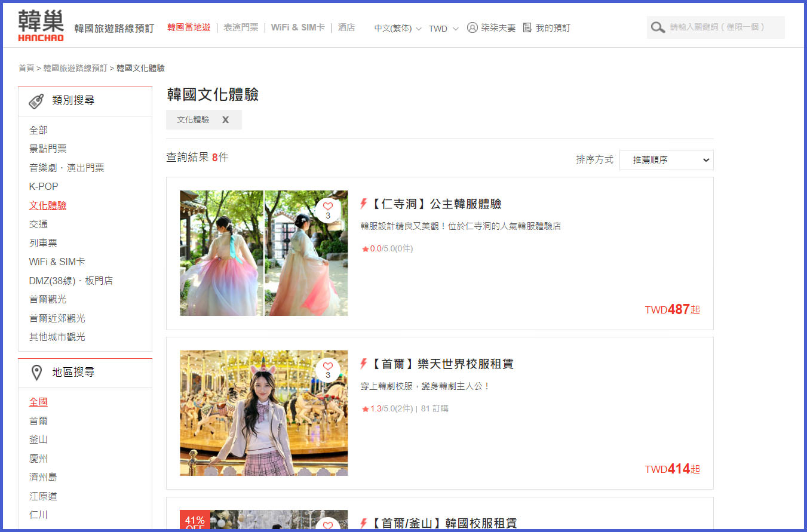Click the search magnifier icon
The height and width of the screenshot is (532, 807).
(x=658, y=27)
